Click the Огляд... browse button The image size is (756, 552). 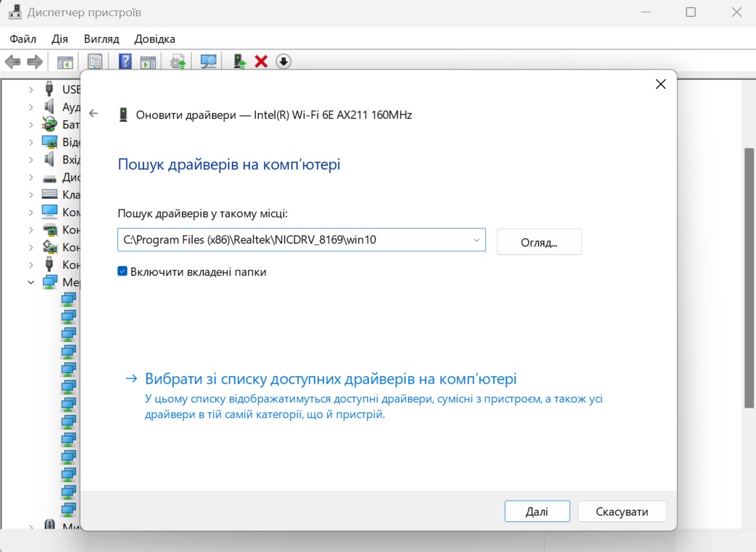[538, 242]
